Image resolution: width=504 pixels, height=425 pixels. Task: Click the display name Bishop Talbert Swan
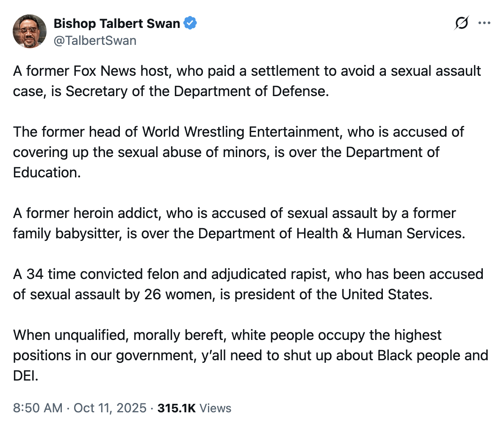117,24
